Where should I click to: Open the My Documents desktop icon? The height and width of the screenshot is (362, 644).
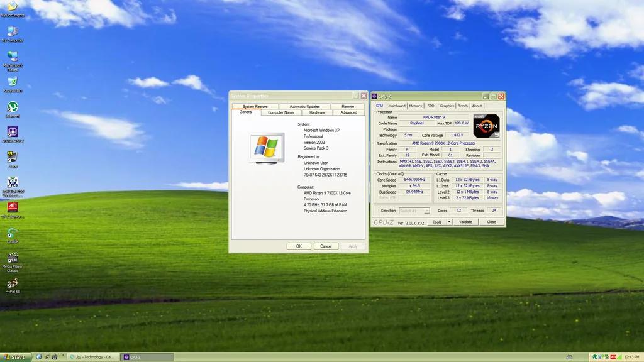(13, 9)
